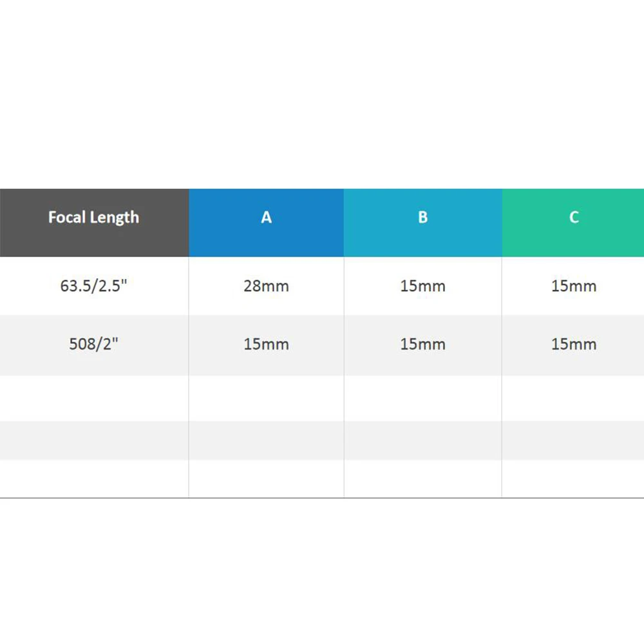Click the empty last-row cell under C
Image resolution: width=644 pixels, height=644 pixels.
573,478
